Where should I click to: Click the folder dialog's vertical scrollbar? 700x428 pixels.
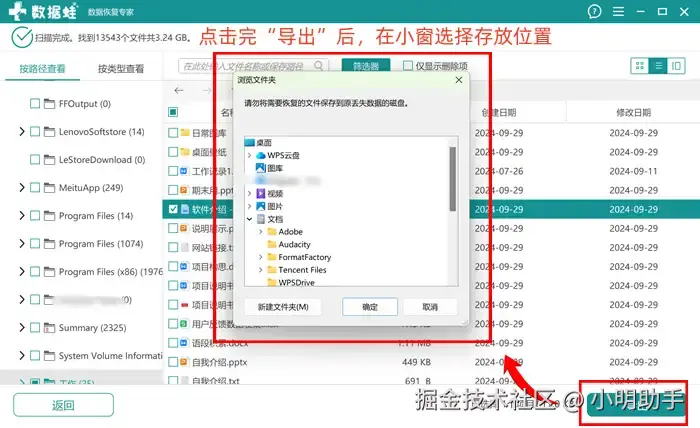pyautogui.click(x=453, y=179)
